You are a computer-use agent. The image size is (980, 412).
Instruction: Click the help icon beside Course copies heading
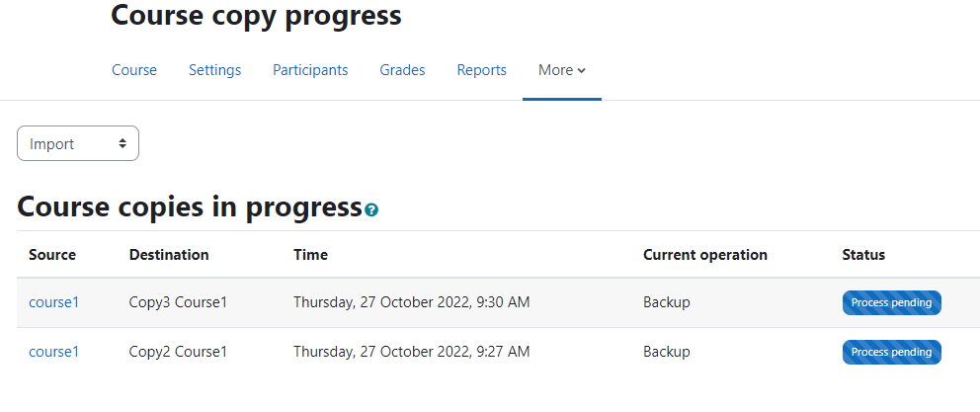[371, 210]
